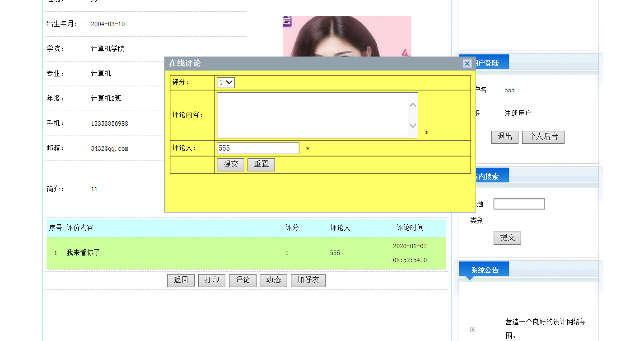Click the sidebar search title input

519,204
